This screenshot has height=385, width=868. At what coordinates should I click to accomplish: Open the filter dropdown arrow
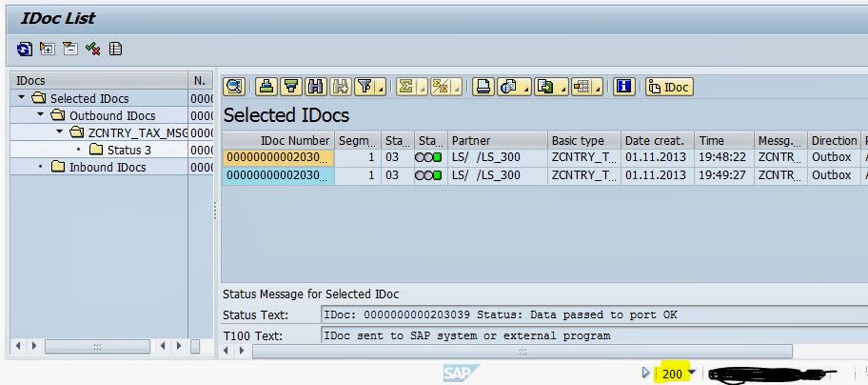point(381,89)
